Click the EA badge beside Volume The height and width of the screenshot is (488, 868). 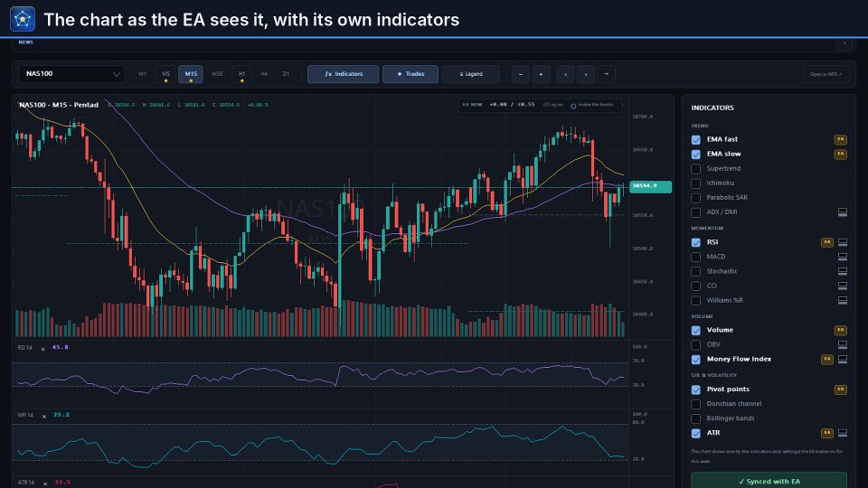840,331
